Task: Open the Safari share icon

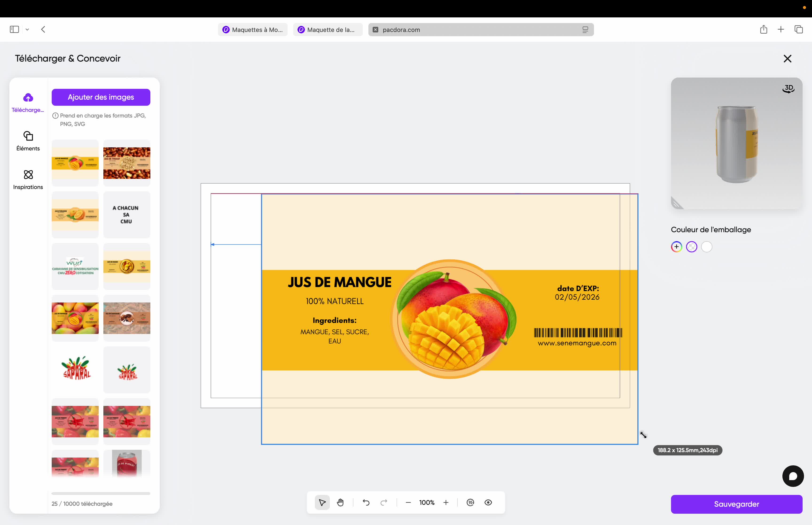Action: click(763, 30)
